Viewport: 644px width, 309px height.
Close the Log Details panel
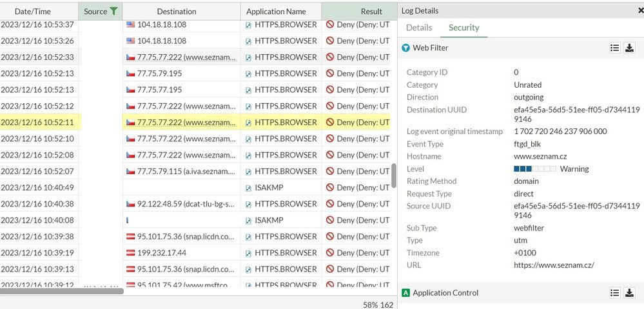point(639,10)
